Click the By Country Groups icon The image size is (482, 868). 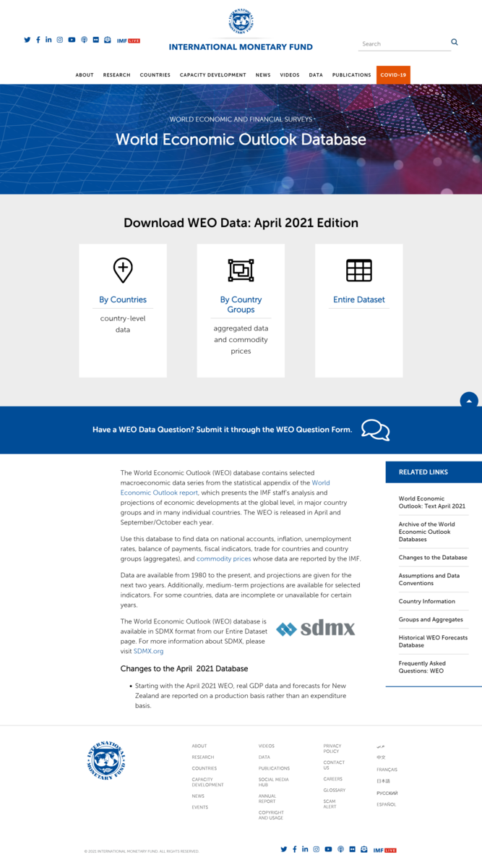coord(241,270)
